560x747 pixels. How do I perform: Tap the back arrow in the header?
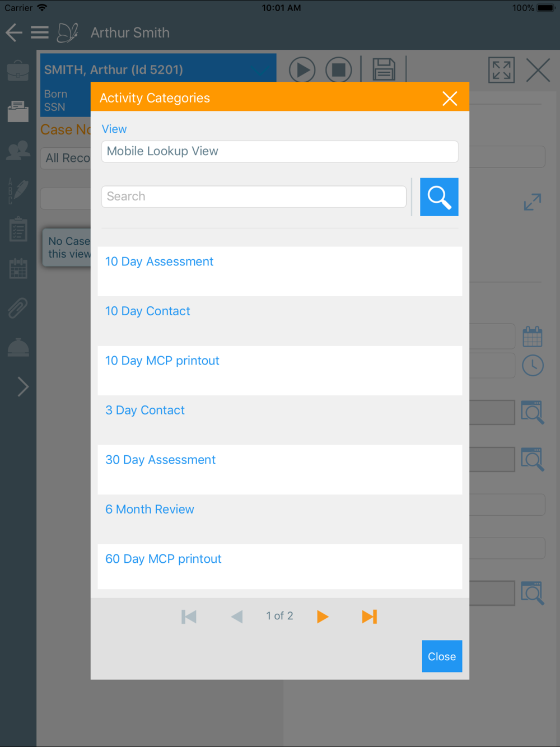[14, 32]
